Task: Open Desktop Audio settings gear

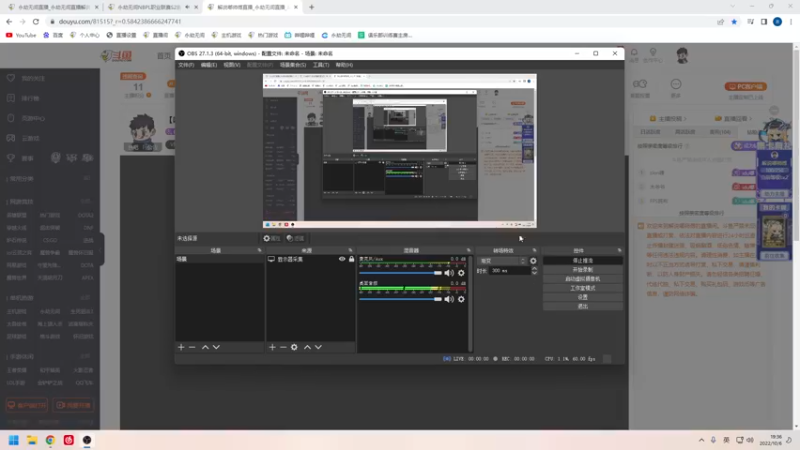Action: coord(461,299)
